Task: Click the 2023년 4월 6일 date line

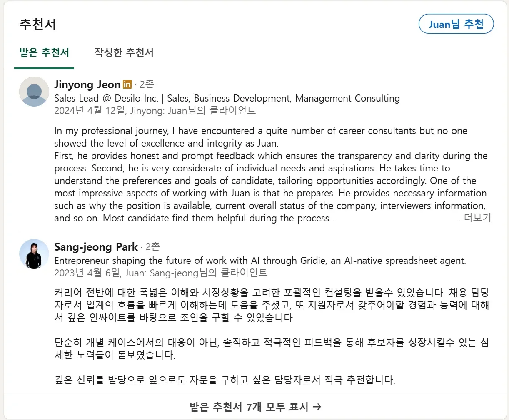Action: [x=160, y=273]
